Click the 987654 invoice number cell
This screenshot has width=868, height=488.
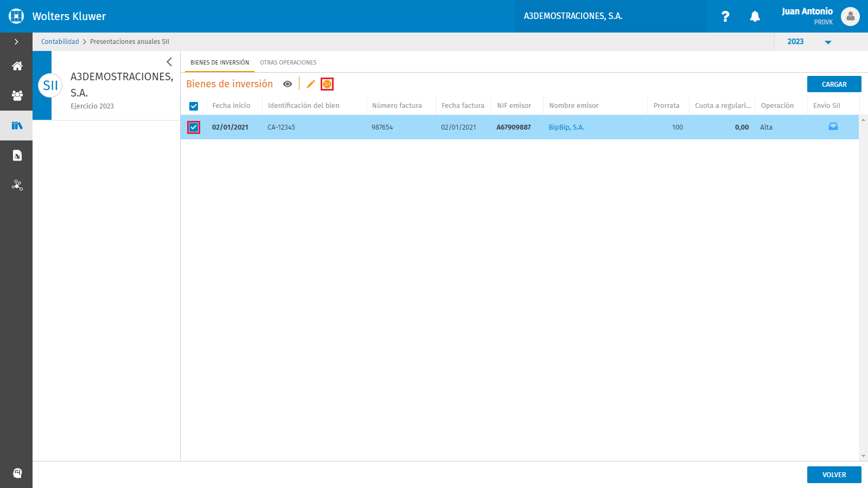pyautogui.click(x=382, y=127)
